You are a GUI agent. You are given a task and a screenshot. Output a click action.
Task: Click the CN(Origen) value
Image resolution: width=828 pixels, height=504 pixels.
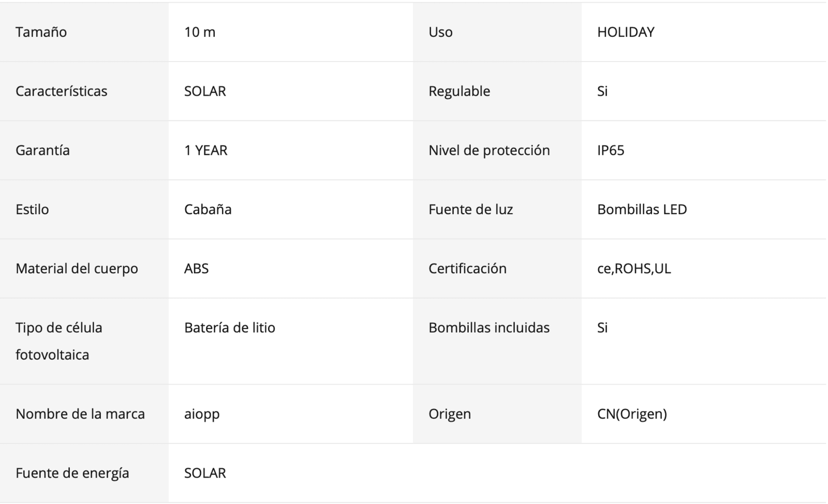pos(632,414)
